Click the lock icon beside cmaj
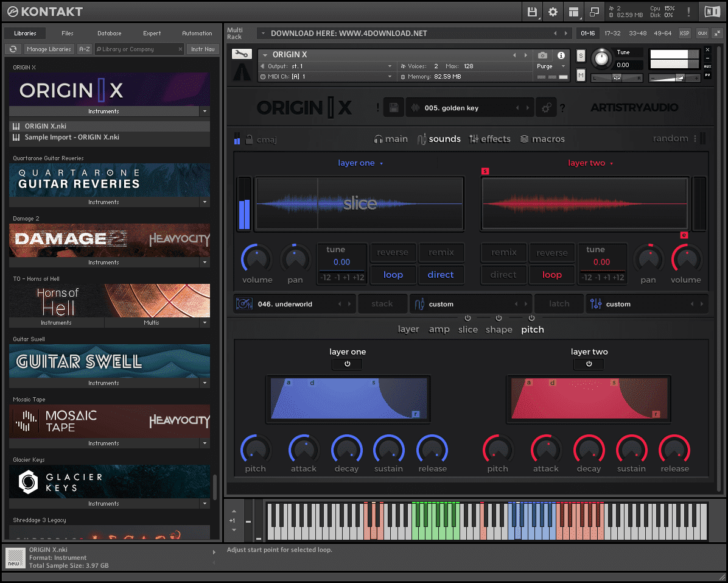Viewport: 728px width, 583px height. (x=249, y=139)
